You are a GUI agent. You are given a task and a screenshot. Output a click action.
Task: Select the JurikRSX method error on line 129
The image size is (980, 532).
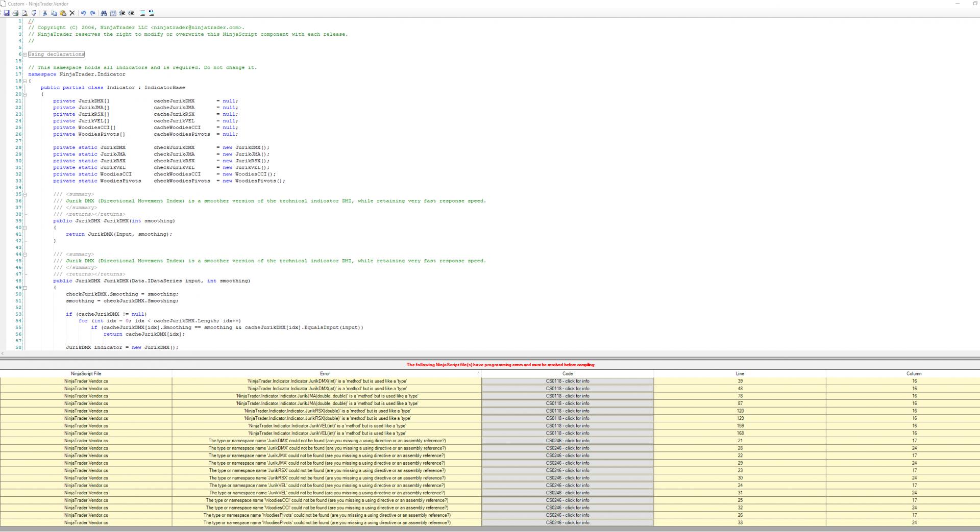(327, 418)
